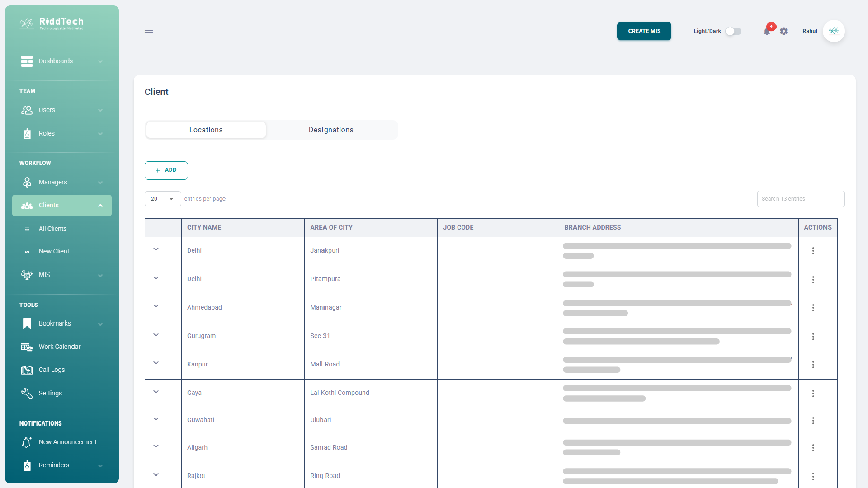Open Dashboards in the sidebar
This screenshot has width=868, height=488.
[62, 61]
